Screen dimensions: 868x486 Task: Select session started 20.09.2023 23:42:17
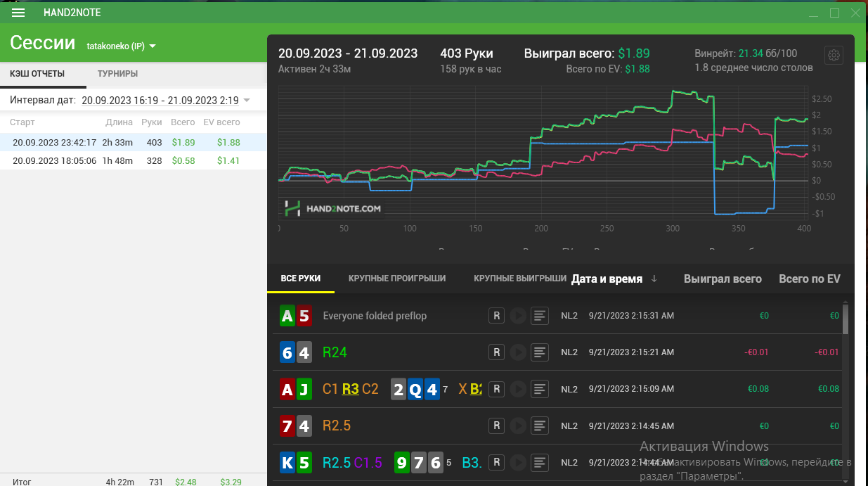[133, 142]
